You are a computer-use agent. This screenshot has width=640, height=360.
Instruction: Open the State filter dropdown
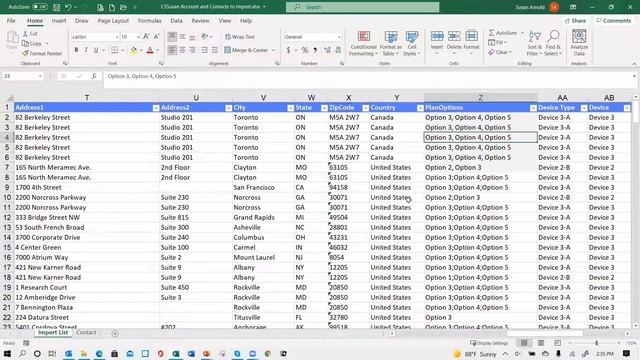pos(324,108)
